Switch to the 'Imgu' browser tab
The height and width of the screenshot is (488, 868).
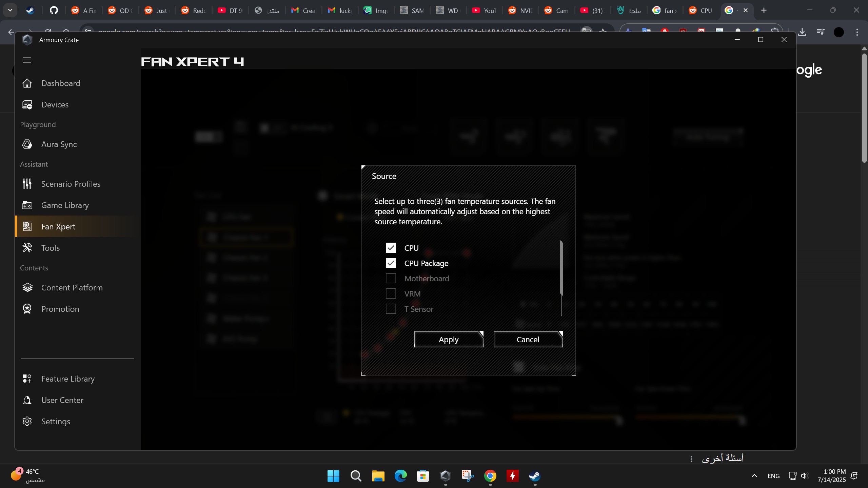(x=376, y=11)
